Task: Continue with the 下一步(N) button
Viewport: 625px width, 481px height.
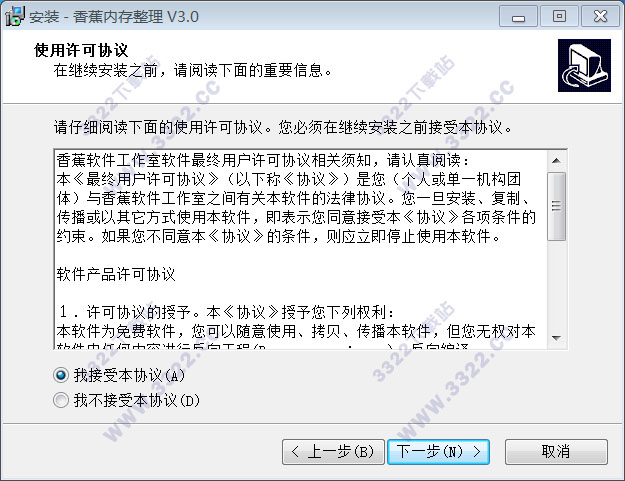Action: pyautogui.click(x=438, y=452)
